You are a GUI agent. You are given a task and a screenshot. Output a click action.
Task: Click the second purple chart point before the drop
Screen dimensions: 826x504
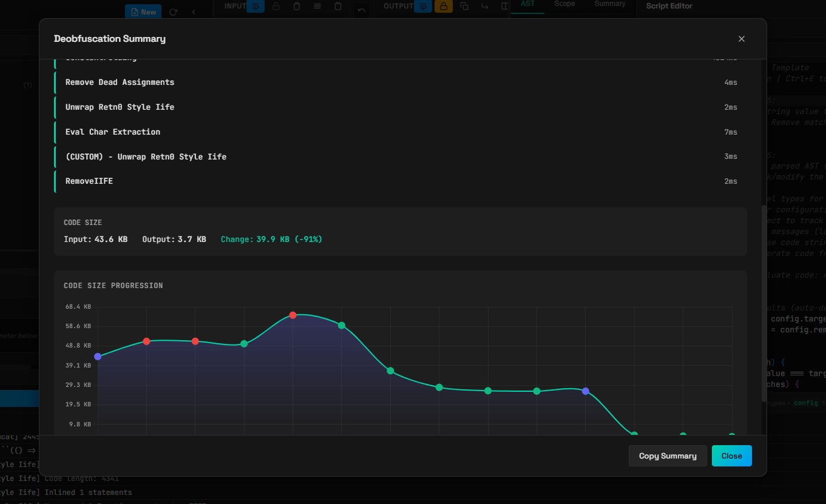[x=586, y=391]
